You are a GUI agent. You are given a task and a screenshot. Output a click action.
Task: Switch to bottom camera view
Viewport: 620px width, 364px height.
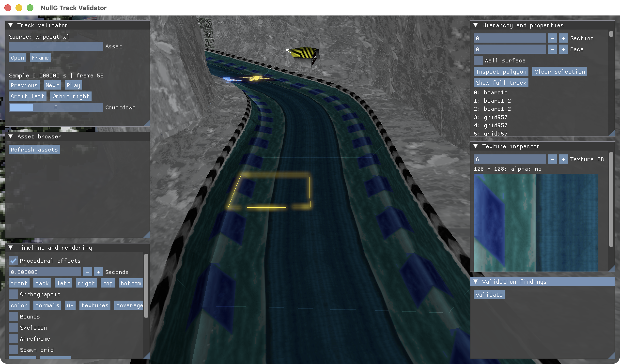(x=131, y=283)
